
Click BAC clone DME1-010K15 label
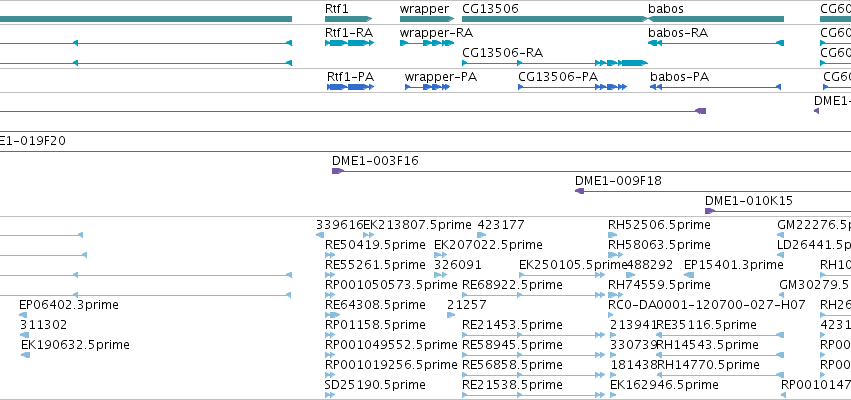pos(748,201)
